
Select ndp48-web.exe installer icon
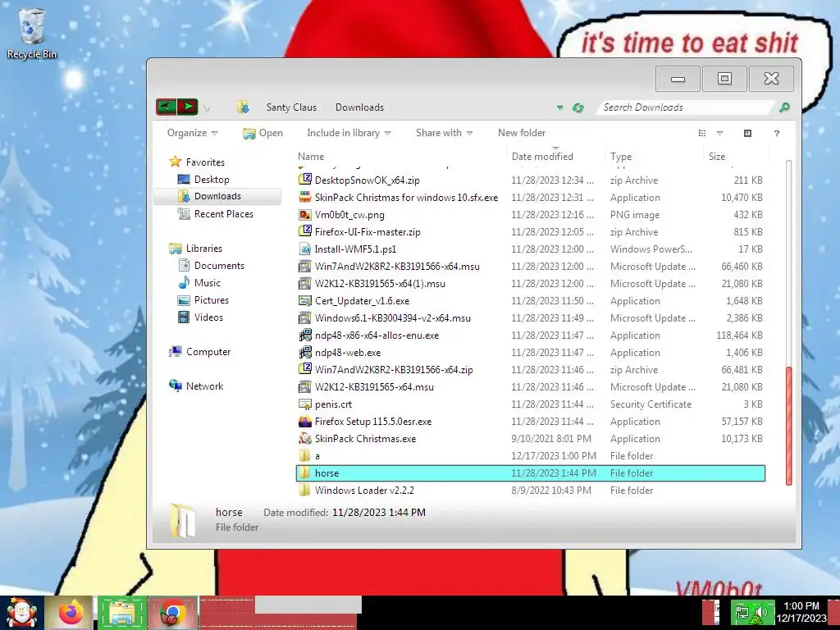(305, 353)
